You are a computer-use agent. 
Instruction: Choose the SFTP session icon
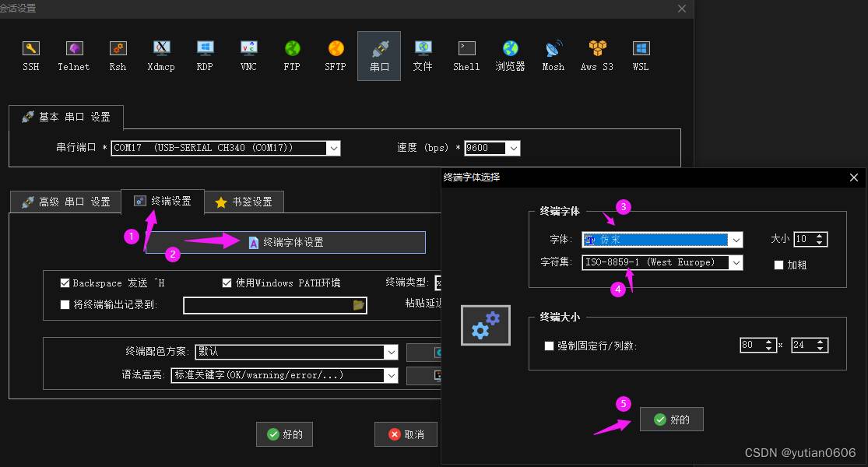tap(336, 56)
